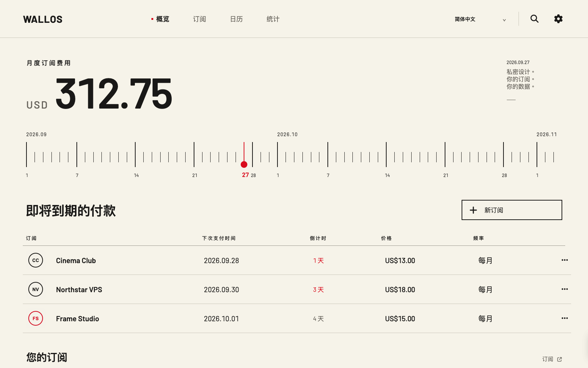
Task: Click the 4天 countdown value
Action: point(318,319)
